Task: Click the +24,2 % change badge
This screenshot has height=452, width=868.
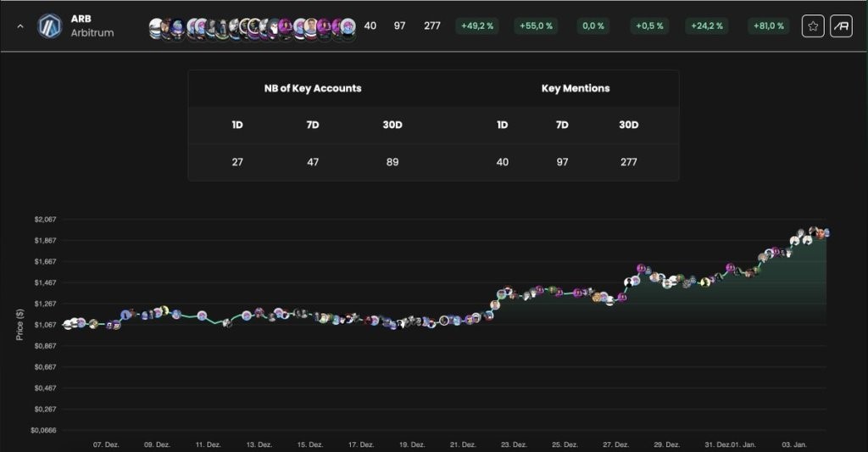Action: (707, 26)
